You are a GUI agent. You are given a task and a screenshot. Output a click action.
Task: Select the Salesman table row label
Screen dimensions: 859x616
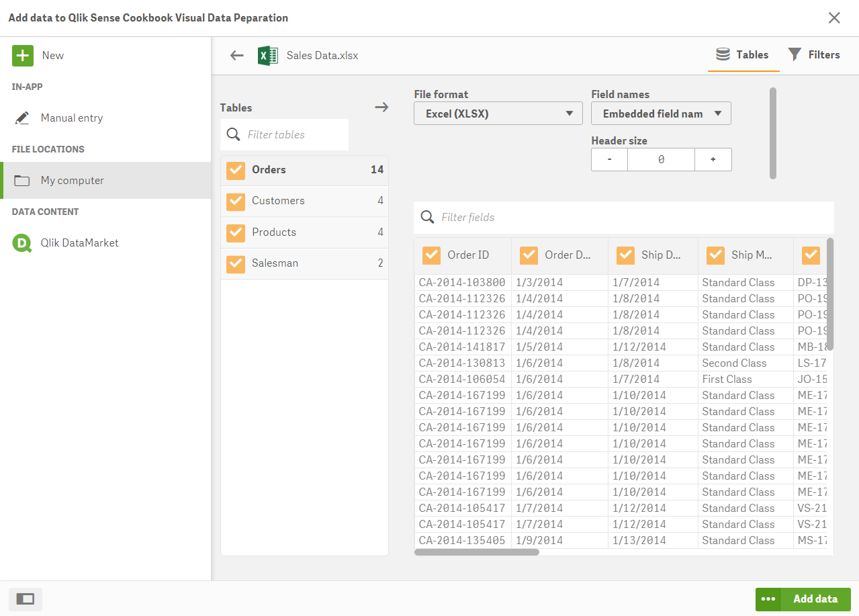275,263
